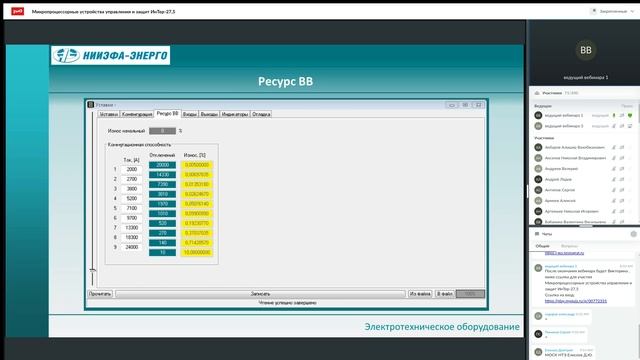Click camera icon for Антонов Сергей
The height and width of the screenshot is (360, 640).
tap(622, 190)
